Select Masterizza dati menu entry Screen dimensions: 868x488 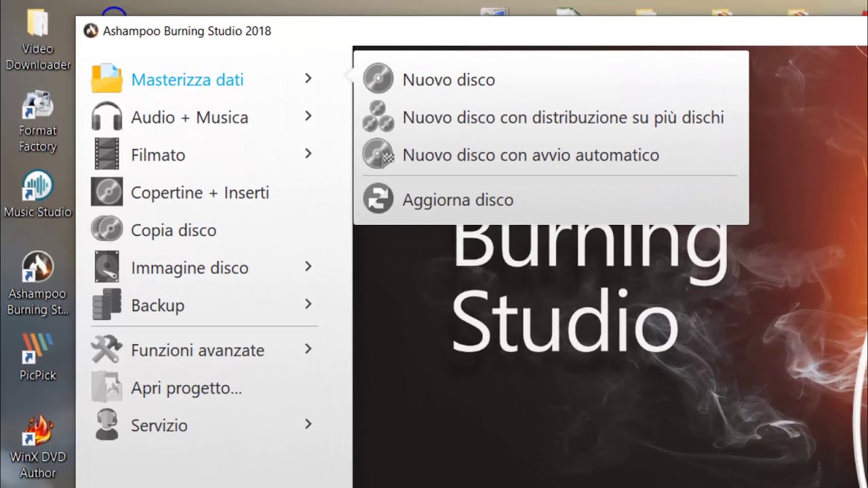click(x=203, y=79)
